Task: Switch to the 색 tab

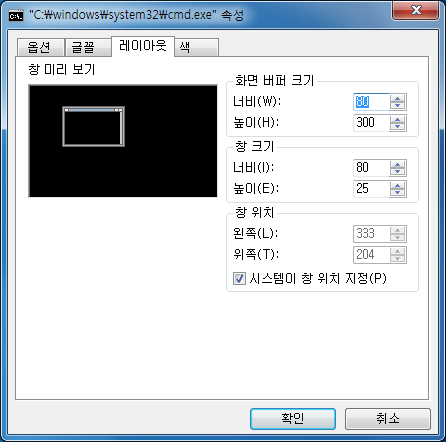Action: pyautogui.click(x=197, y=47)
